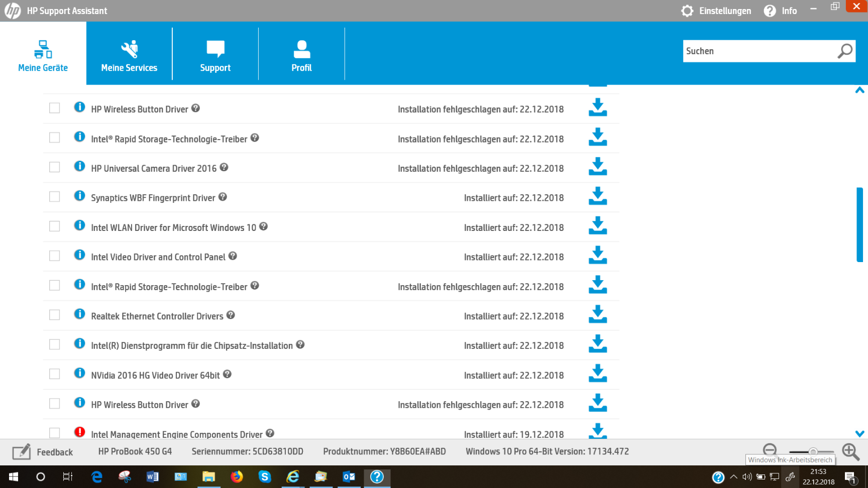This screenshot has height=488, width=868.
Task: Show info for Intel Video Driver row
Action: [x=79, y=255]
